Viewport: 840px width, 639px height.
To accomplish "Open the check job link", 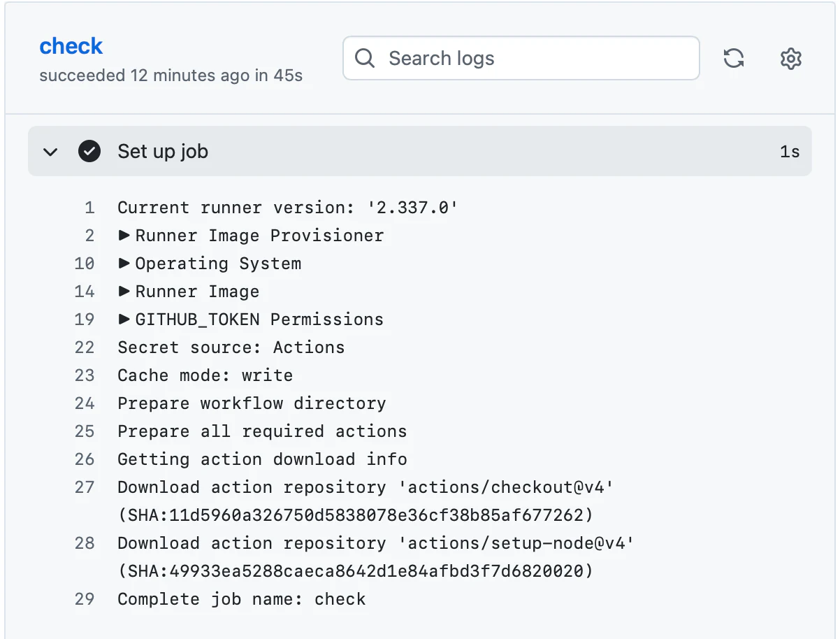I will [x=71, y=46].
